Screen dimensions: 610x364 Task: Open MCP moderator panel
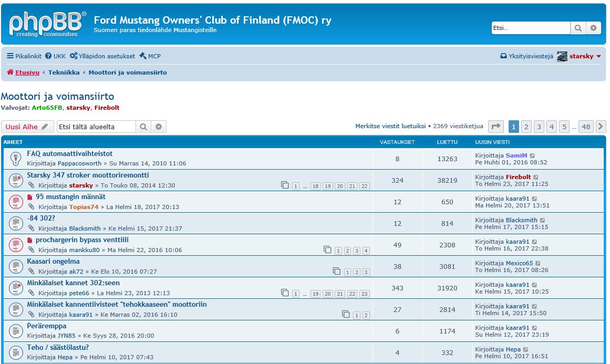(150, 56)
